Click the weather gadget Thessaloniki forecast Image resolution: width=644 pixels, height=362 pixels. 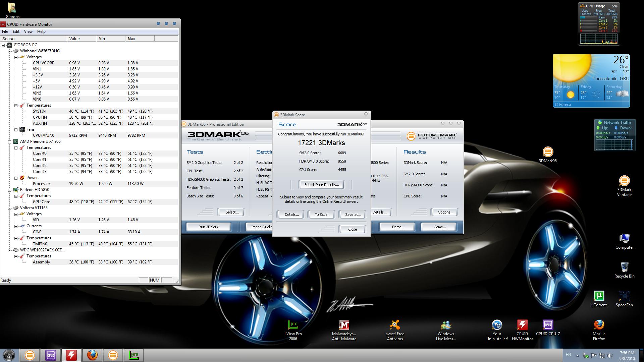click(591, 80)
